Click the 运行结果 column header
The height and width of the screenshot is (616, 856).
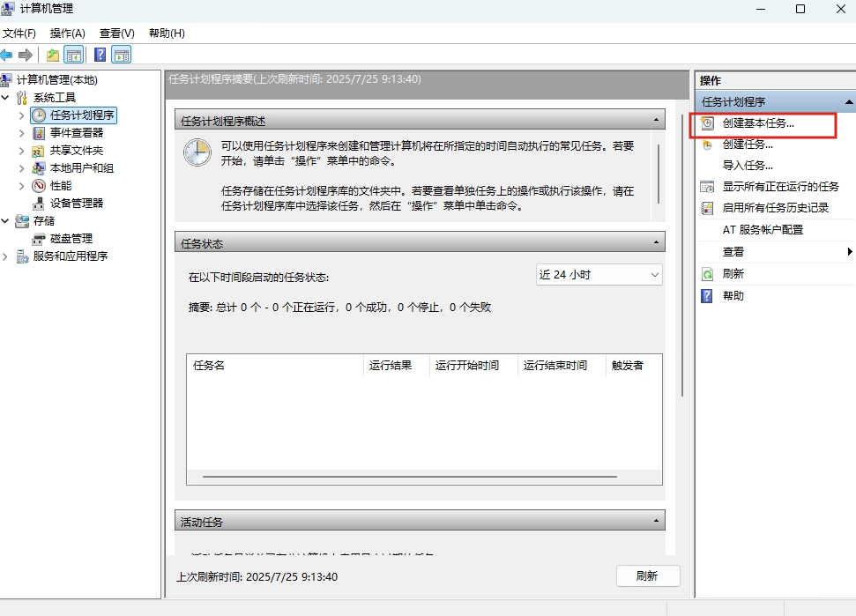(x=397, y=366)
